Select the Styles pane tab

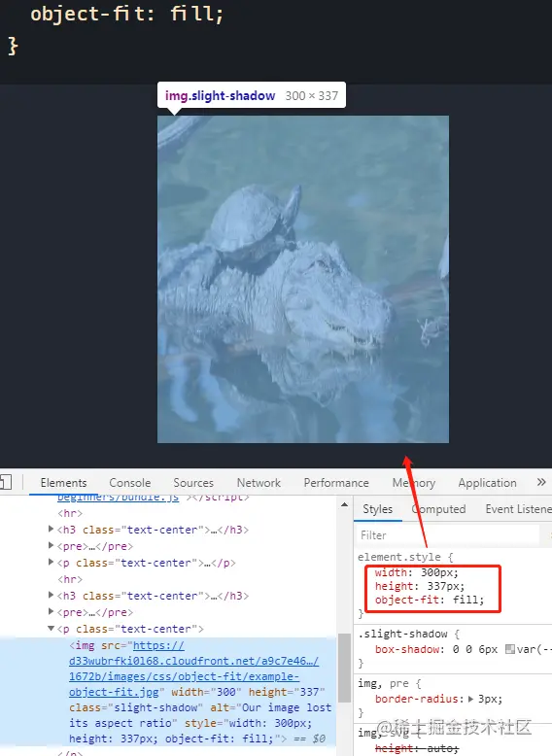click(x=377, y=509)
